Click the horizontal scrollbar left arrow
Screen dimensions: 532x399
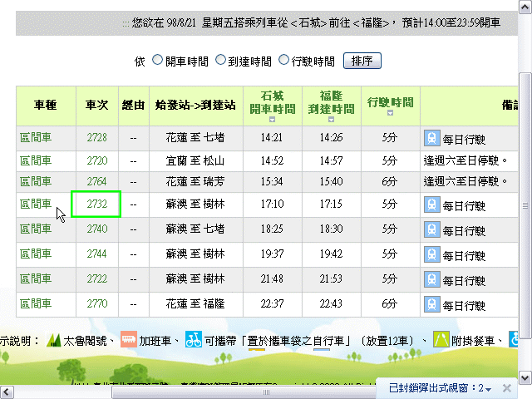click(x=7, y=392)
